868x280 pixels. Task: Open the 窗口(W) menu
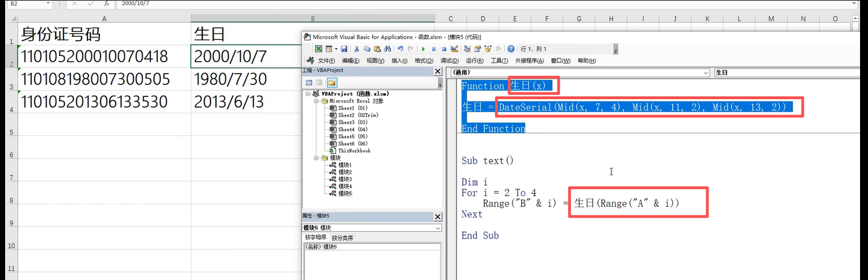click(x=560, y=61)
